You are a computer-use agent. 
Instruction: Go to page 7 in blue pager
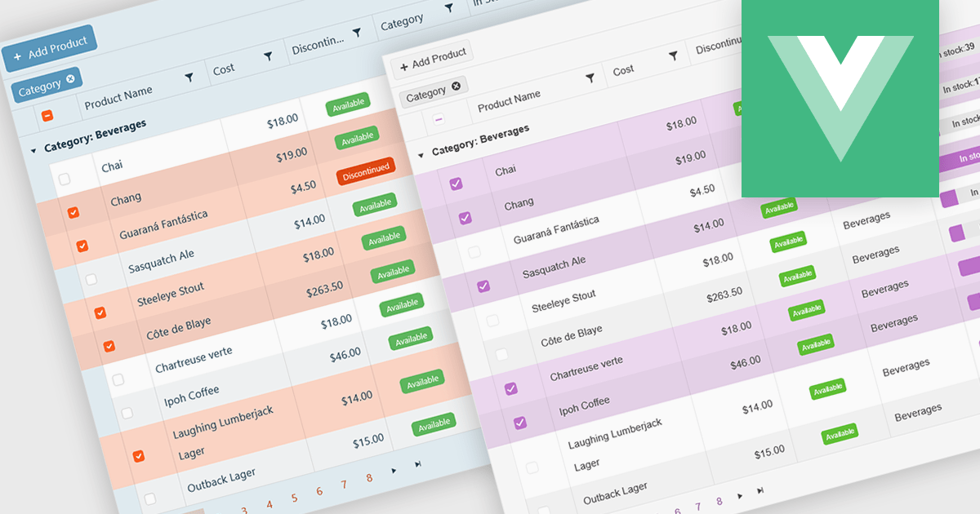click(x=344, y=485)
